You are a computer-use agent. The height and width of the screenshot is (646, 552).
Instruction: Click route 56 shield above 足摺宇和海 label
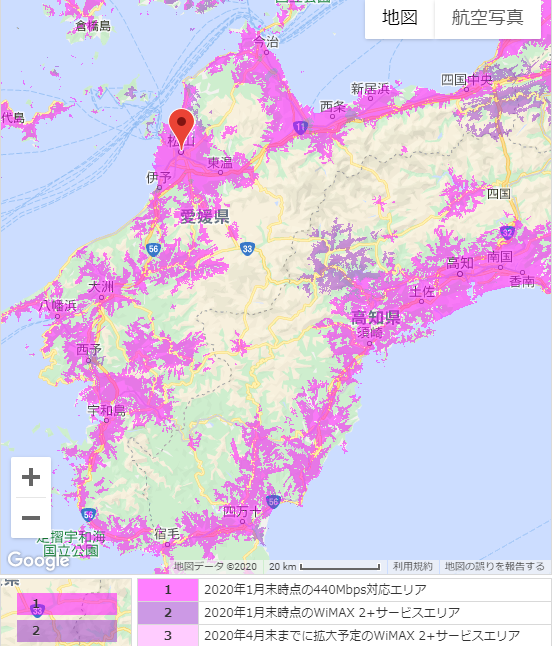click(x=88, y=515)
